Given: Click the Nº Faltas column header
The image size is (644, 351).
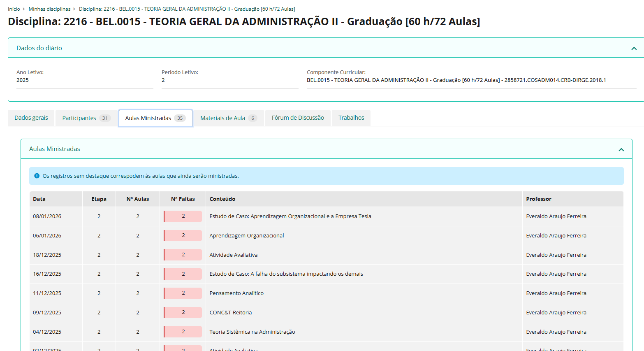Looking at the screenshot, I should [183, 199].
